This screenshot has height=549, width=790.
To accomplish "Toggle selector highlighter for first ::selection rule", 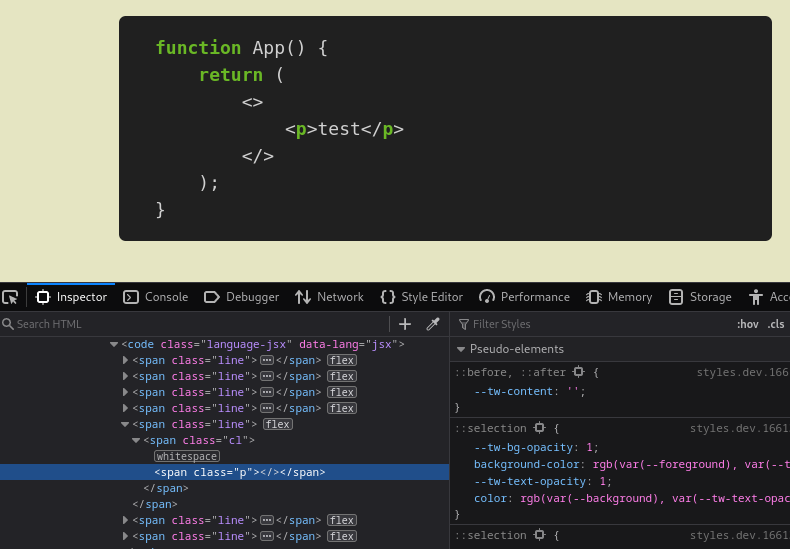I will pyautogui.click(x=540, y=428).
